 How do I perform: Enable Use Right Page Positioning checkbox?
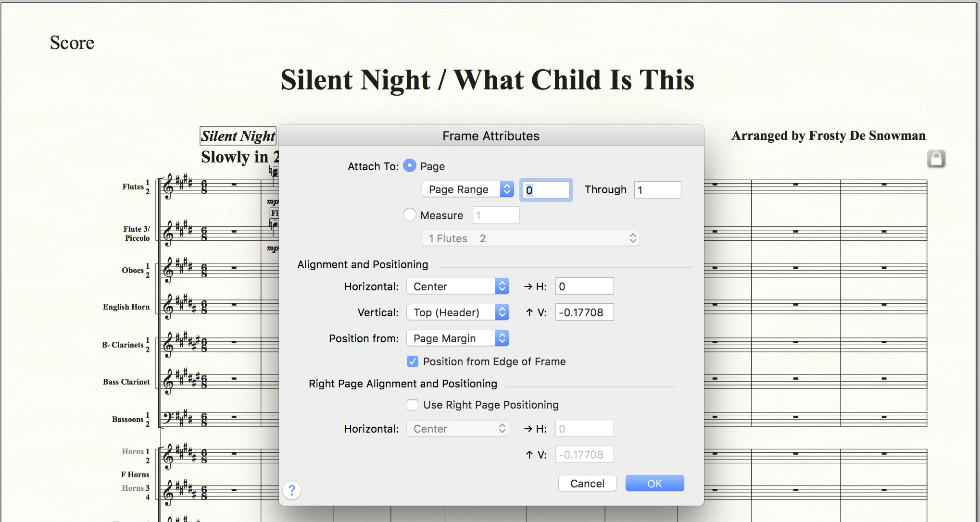(413, 405)
